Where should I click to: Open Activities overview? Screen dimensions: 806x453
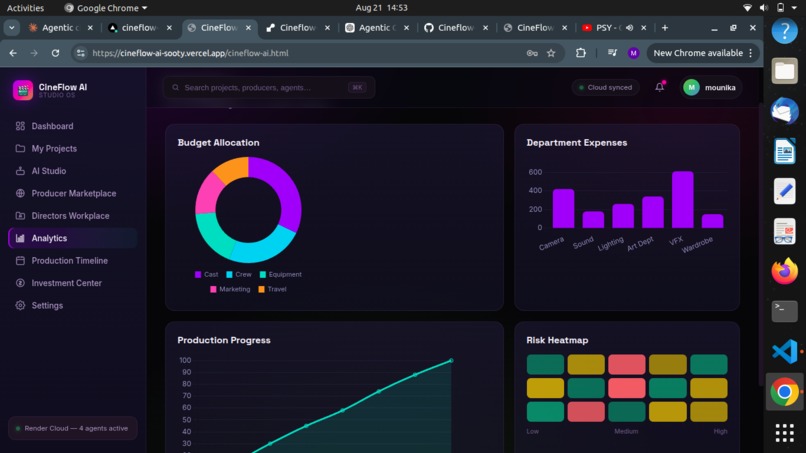[25, 8]
